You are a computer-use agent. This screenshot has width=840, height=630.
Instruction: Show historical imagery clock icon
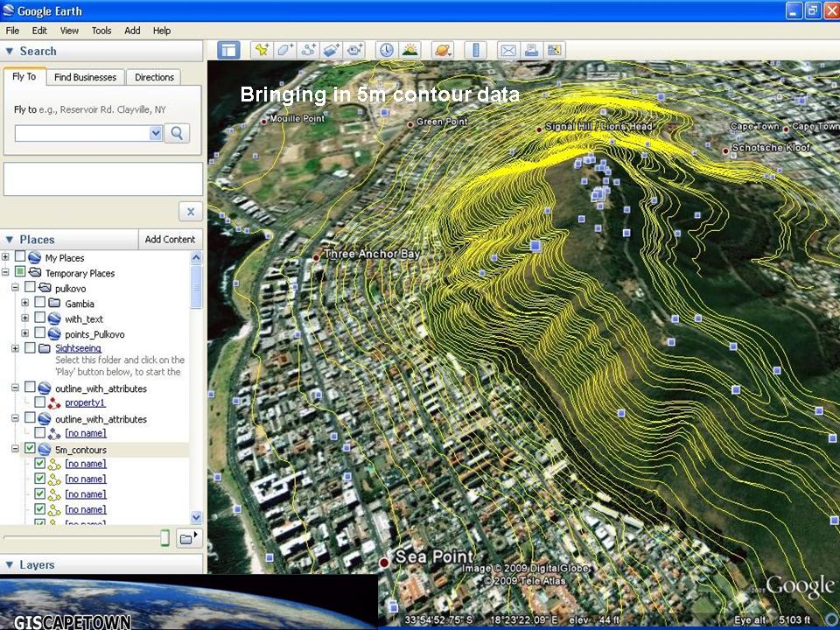coord(386,51)
